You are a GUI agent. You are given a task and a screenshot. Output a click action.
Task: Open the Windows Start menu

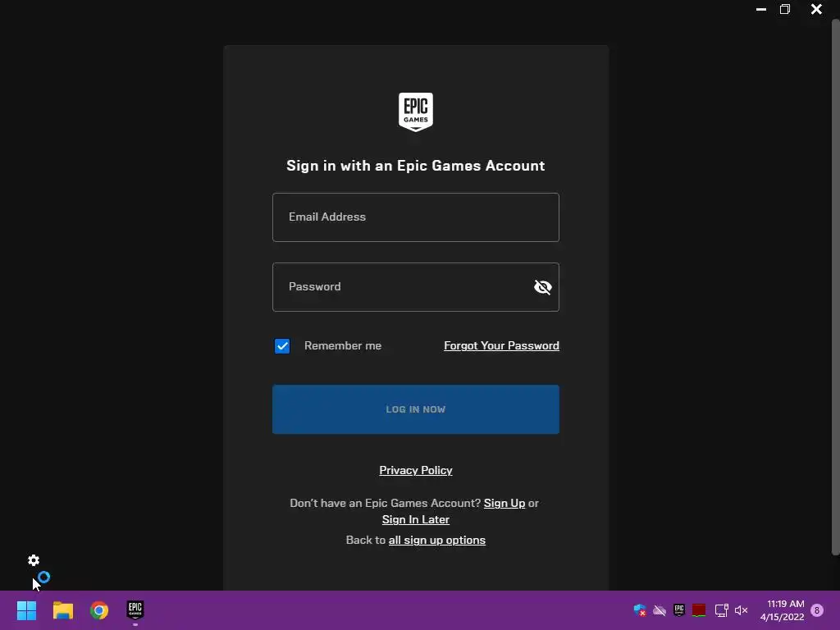(26, 610)
